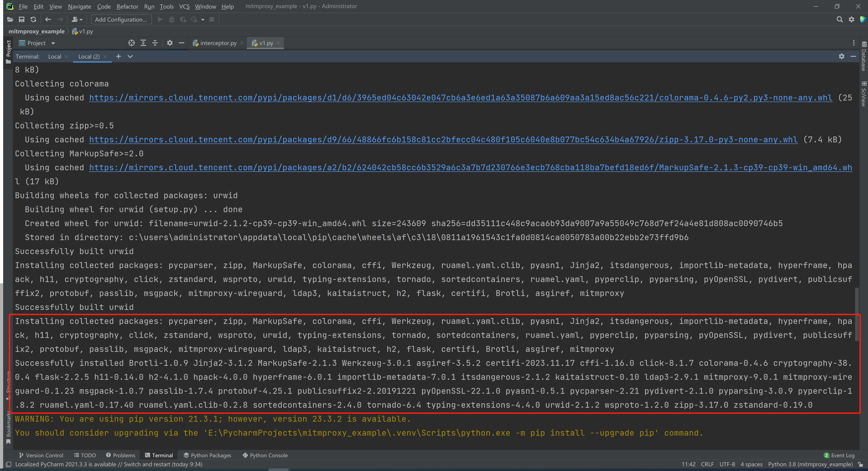Open the zipp wheel download link
This screenshot has height=471, width=868.
pos(443,139)
